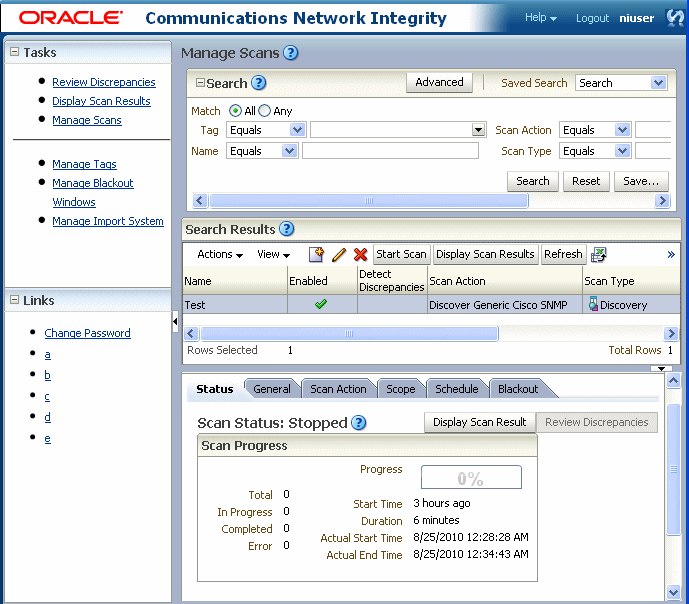Click detail pane scroll up arrow
This screenshot has height=604, width=689.
pyautogui.click(x=673, y=380)
